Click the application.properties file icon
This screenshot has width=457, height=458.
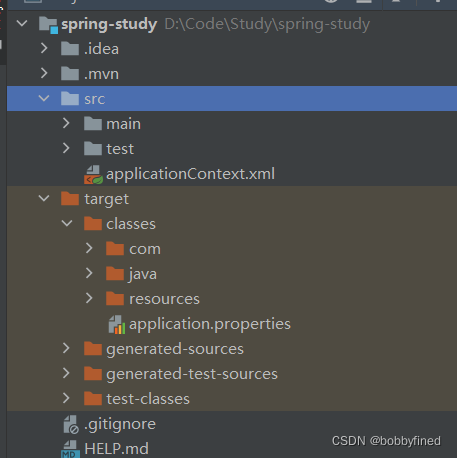tap(117, 325)
